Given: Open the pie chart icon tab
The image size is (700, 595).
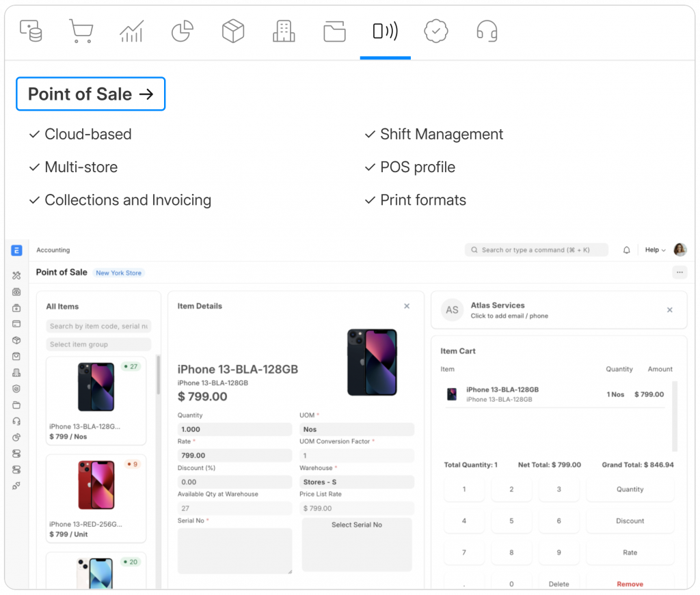Looking at the screenshot, I should click(182, 31).
